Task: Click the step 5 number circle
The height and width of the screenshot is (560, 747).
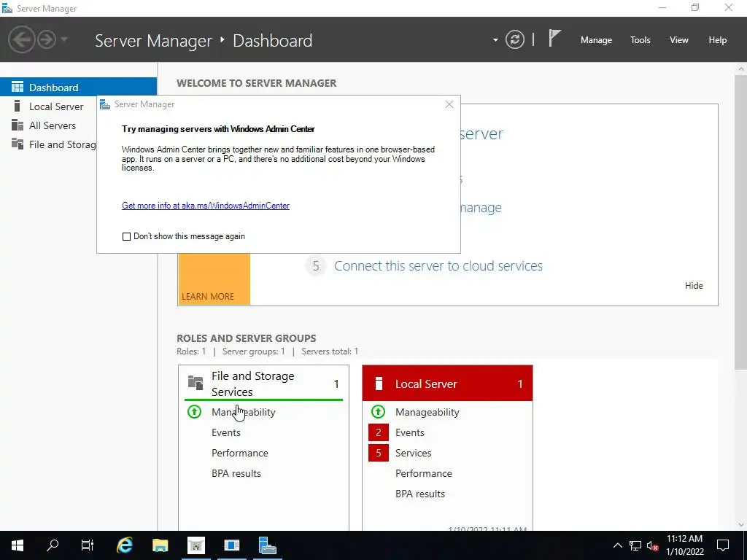Action: pyautogui.click(x=315, y=265)
